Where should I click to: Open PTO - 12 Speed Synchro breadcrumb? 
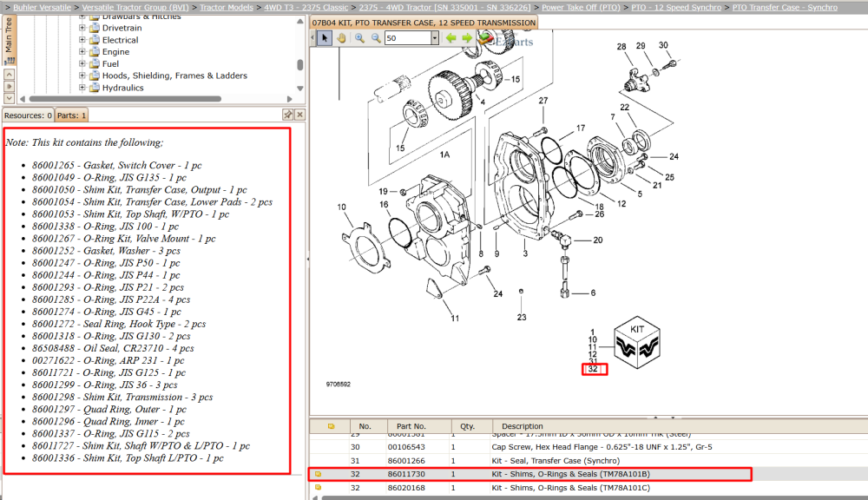coord(676,7)
